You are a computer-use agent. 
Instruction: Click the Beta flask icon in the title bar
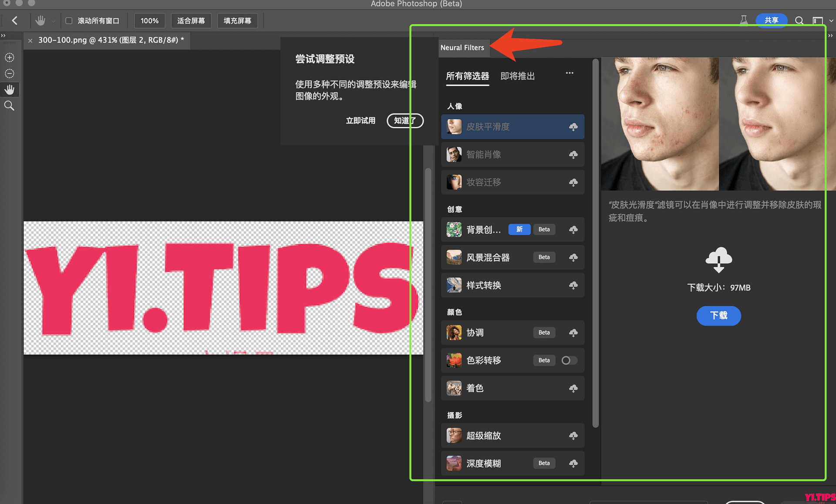pos(744,20)
